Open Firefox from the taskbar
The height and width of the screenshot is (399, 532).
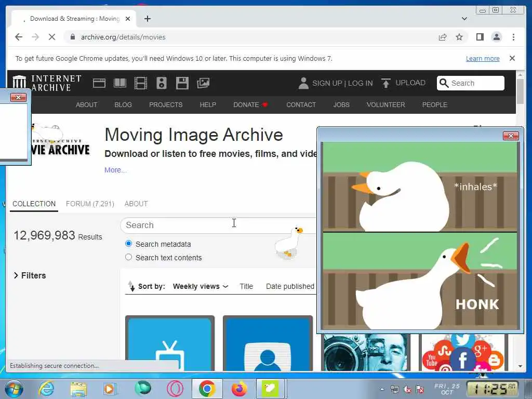(240, 389)
